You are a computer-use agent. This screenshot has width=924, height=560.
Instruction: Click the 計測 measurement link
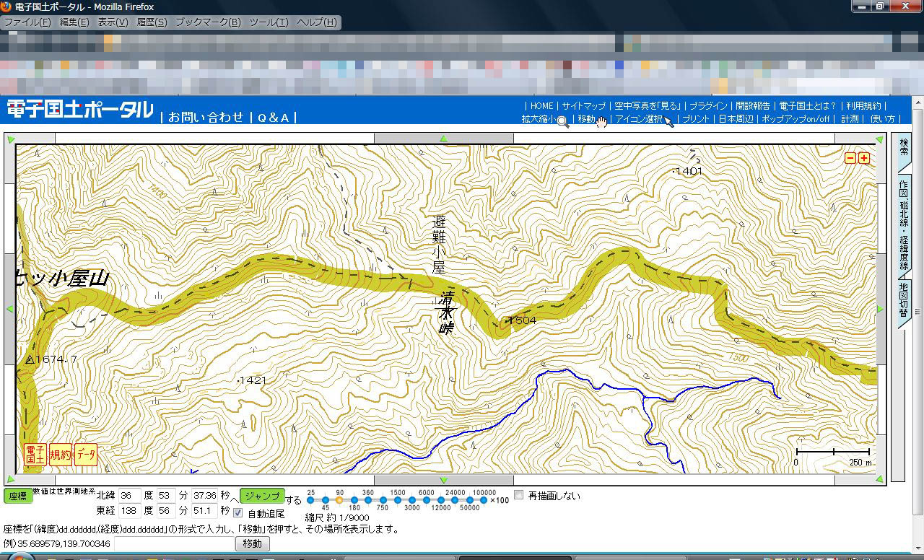pos(850,119)
